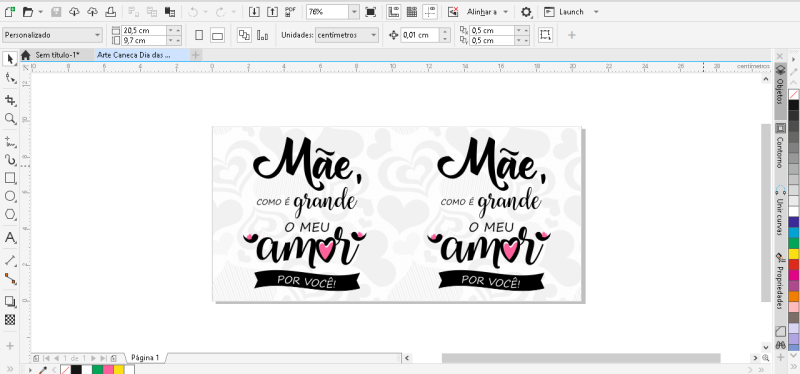Viewport: 800px width, 374px height.
Task: Select the Text tool
Action: [10, 238]
